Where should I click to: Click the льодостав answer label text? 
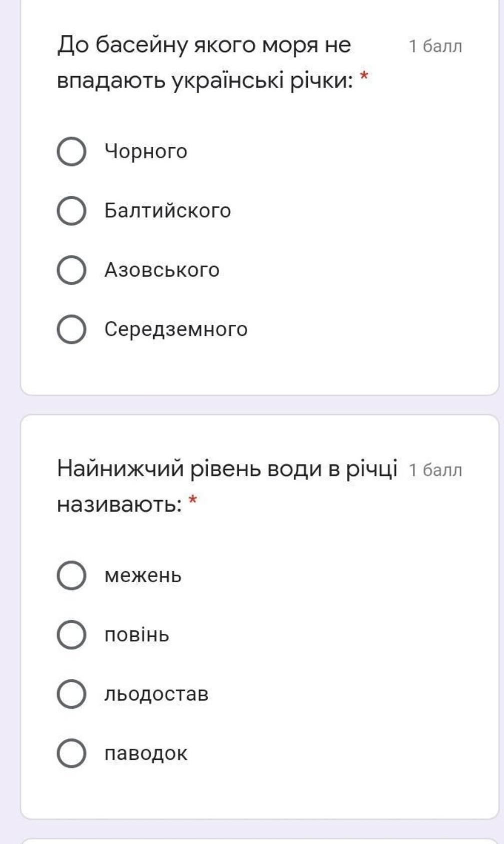coord(156,694)
